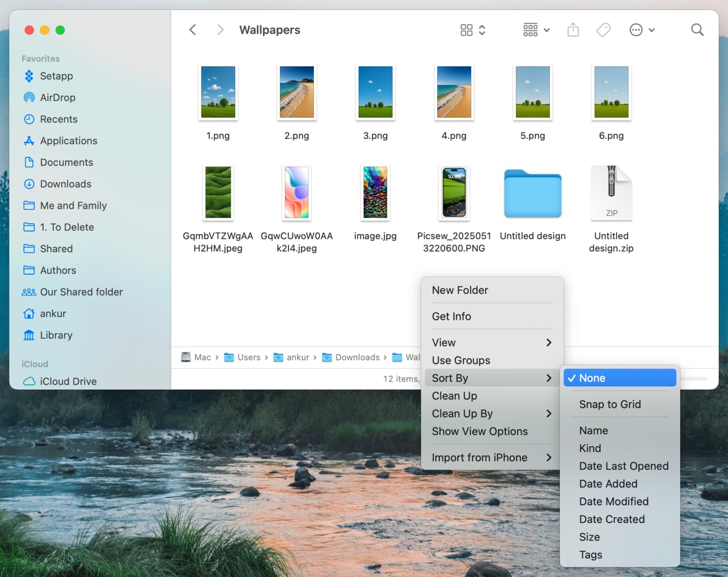The image size is (728, 577).
Task: Choose Show View Options
Action: point(492,431)
